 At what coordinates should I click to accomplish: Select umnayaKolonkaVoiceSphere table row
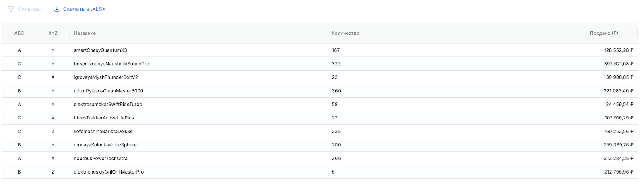point(105,145)
